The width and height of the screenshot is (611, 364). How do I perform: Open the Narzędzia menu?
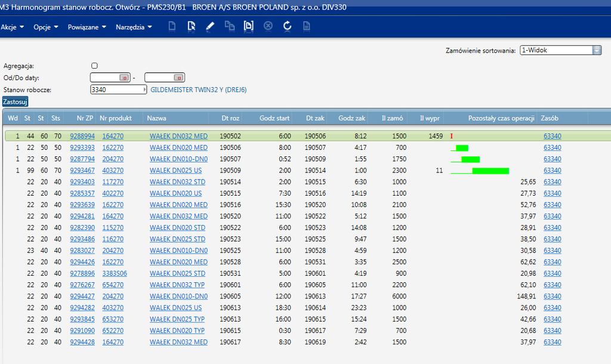134,27
